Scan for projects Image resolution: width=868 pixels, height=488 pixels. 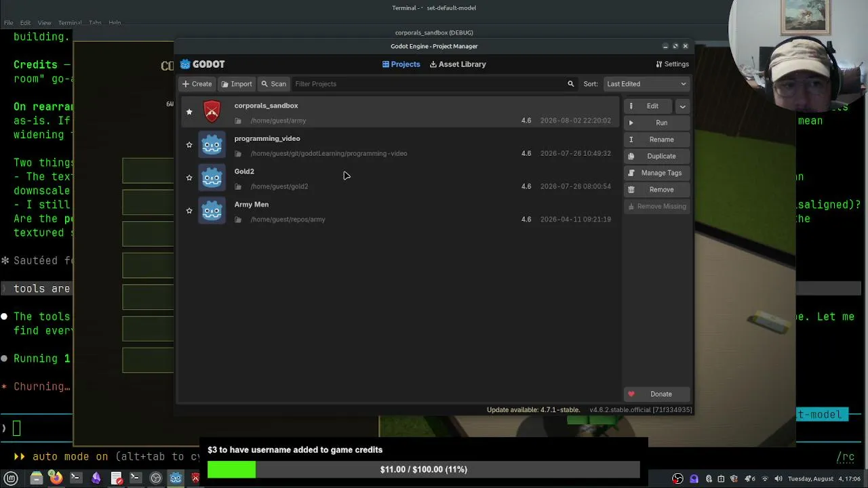click(273, 84)
